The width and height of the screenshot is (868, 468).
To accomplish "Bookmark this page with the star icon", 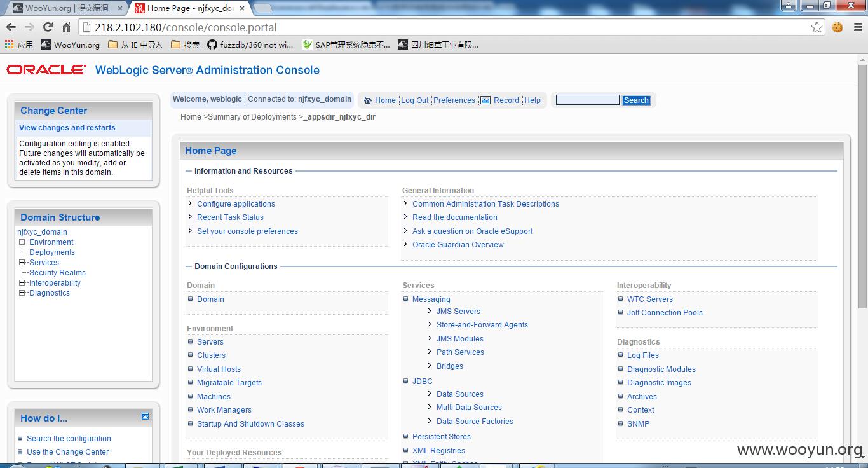I will click(x=817, y=27).
